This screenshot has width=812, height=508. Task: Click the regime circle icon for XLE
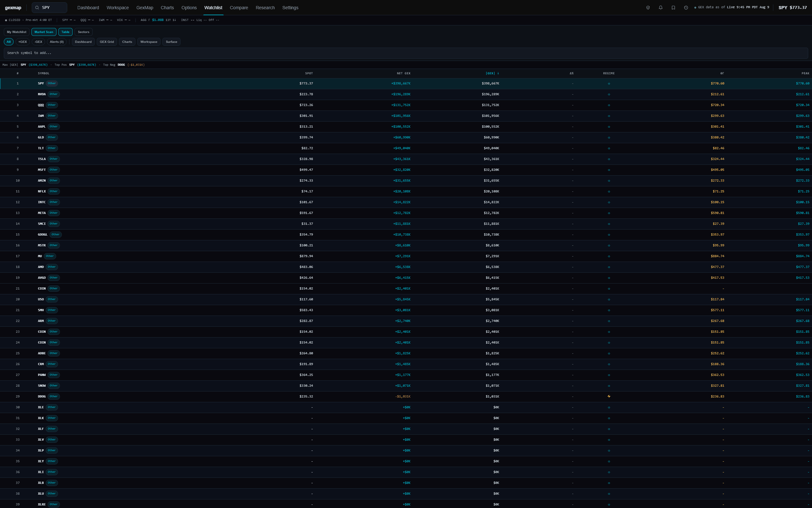[x=609, y=407]
